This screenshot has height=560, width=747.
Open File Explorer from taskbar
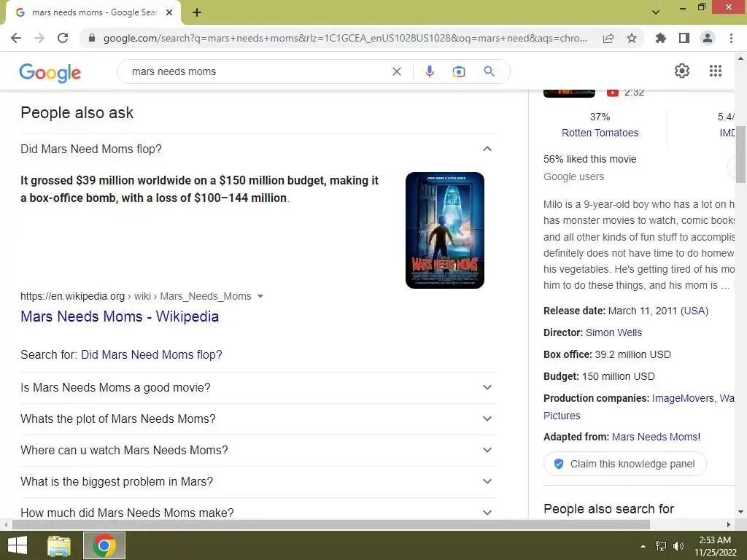pos(59,545)
